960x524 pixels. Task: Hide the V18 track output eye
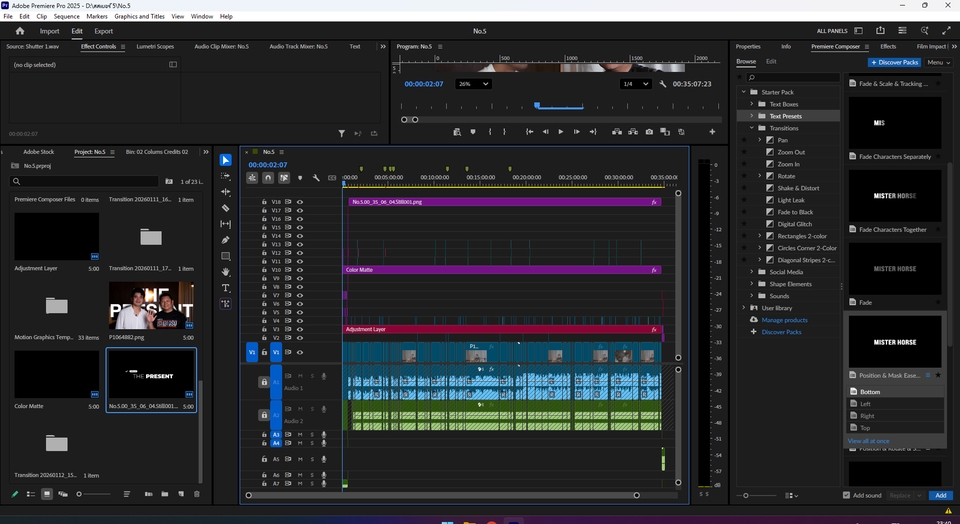click(x=300, y=201)
